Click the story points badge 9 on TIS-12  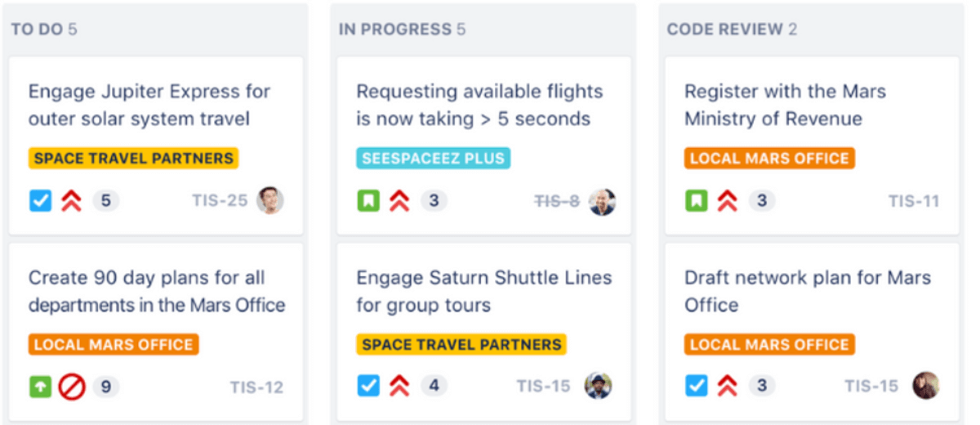pos(105,387)
